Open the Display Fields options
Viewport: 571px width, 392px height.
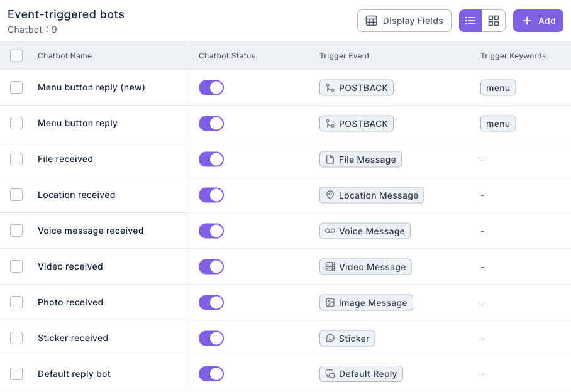pos(404,21)
